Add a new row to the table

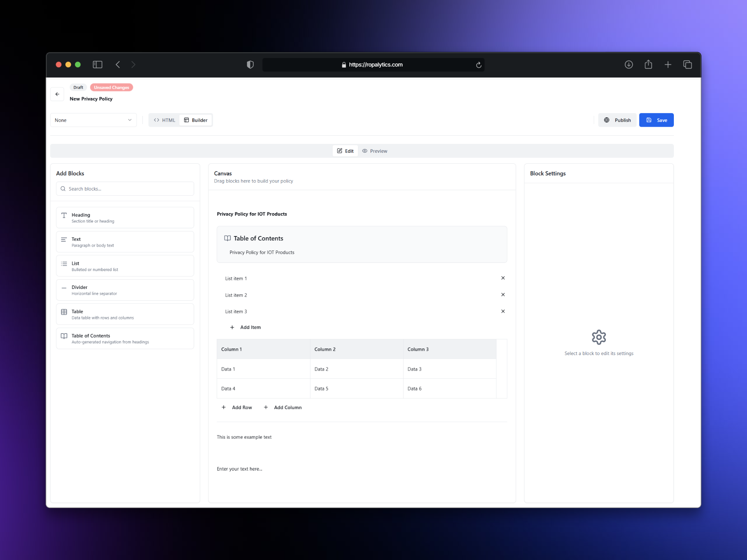[237, 407]
